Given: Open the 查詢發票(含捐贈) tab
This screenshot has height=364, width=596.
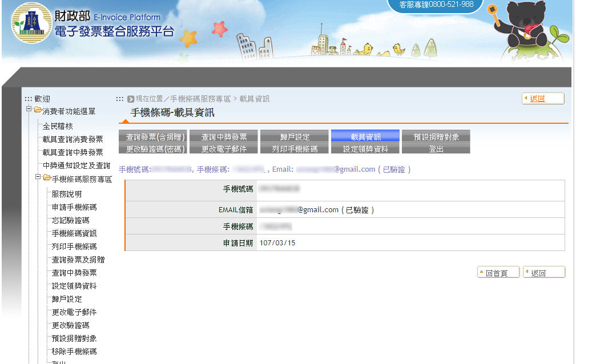Looking at the screenshot, I should [152, 137].
